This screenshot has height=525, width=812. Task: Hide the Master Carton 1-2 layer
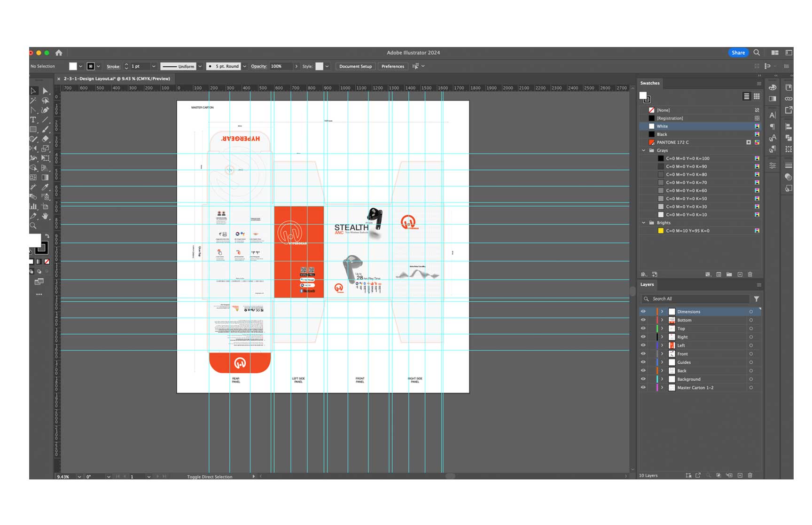(643, 387)
